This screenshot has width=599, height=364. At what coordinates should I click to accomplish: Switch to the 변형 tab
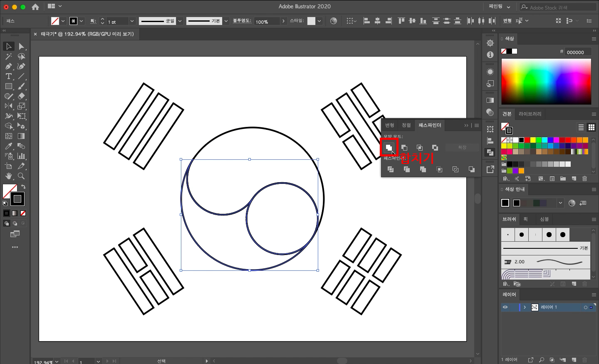[x=389, y=125]
